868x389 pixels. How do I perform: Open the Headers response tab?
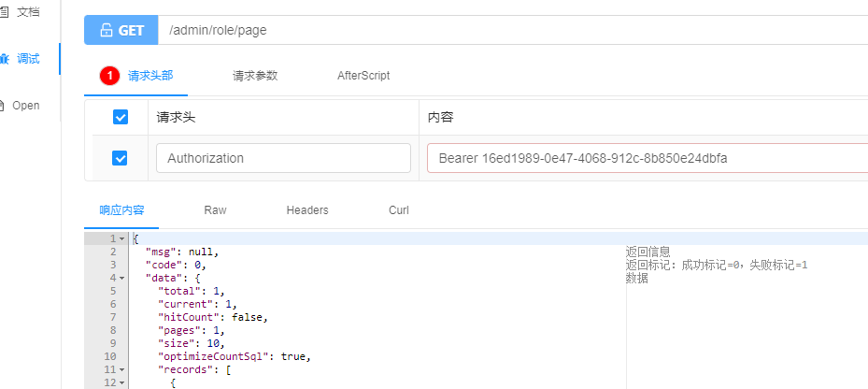[307, 210]
